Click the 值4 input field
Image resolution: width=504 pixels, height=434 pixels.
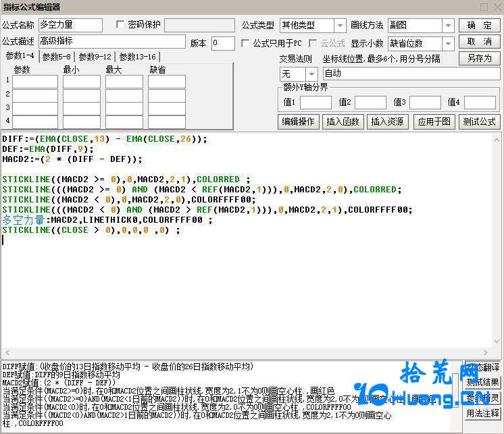coord(480,103)
